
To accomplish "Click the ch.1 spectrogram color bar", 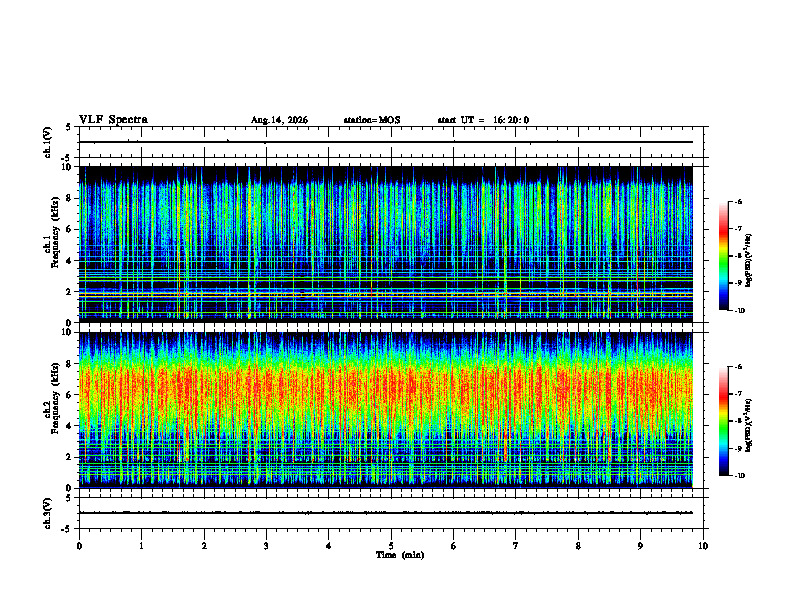I will tap(723, 256).
